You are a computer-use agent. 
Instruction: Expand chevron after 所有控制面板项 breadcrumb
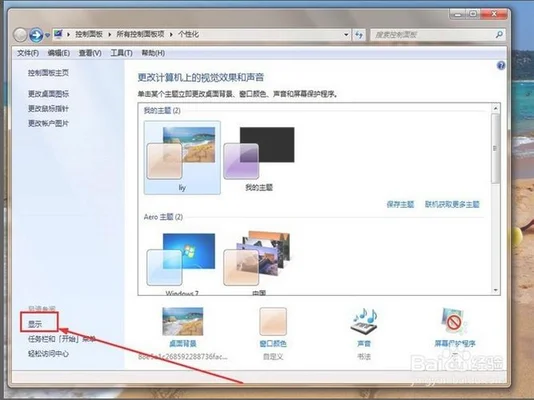171,34
